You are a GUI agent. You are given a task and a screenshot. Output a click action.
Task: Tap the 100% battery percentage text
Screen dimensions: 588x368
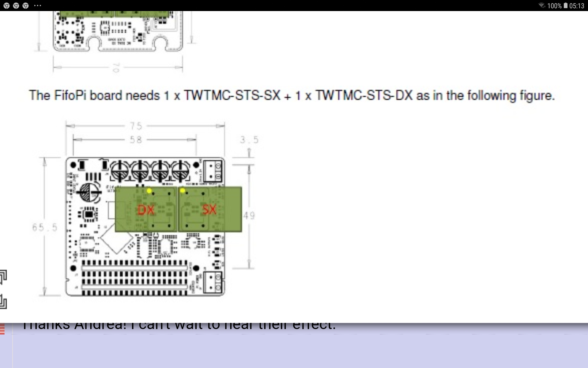coord(554,6)
